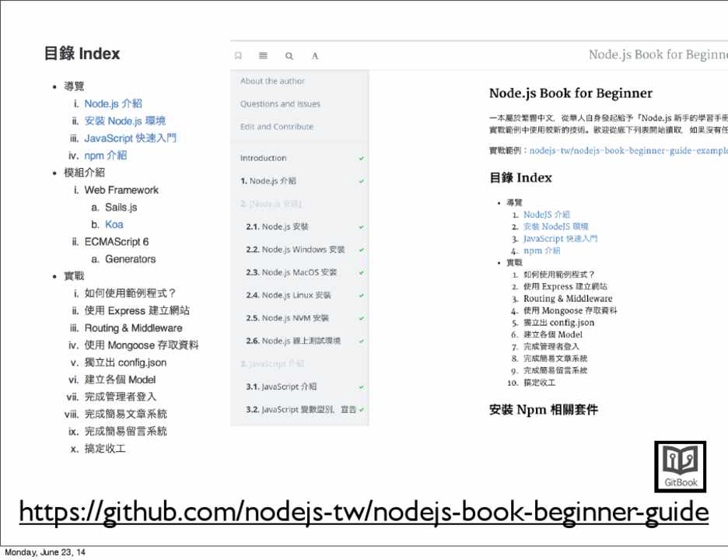This screenshot has width=728, height=560.
Task: Select chapter 1. Node.js 介紹 in sidebar
Action: pyautogui.click(x=268, y=181)
